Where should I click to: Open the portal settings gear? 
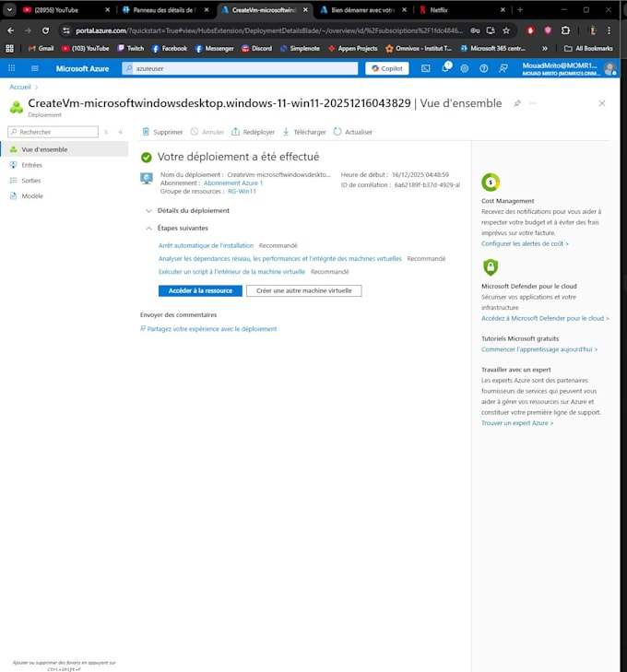pyautogui.click(x=464, y=68)
